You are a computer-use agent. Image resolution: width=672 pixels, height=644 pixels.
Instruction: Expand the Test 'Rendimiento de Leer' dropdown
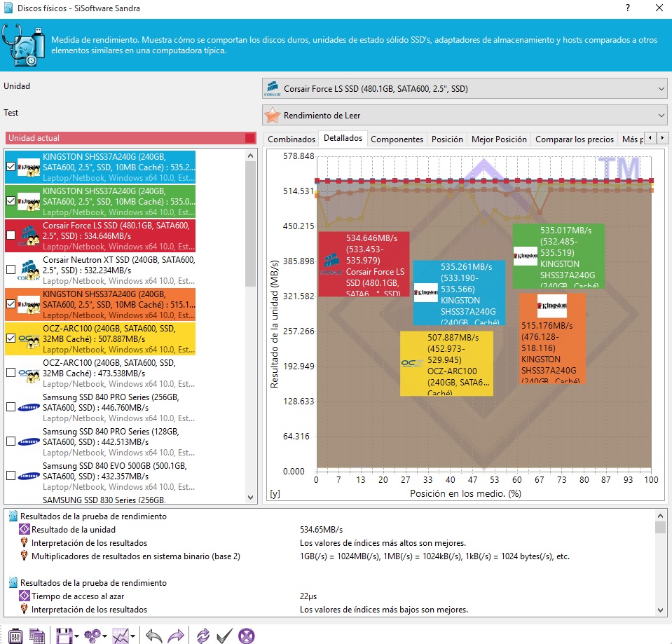click(464, 115)
